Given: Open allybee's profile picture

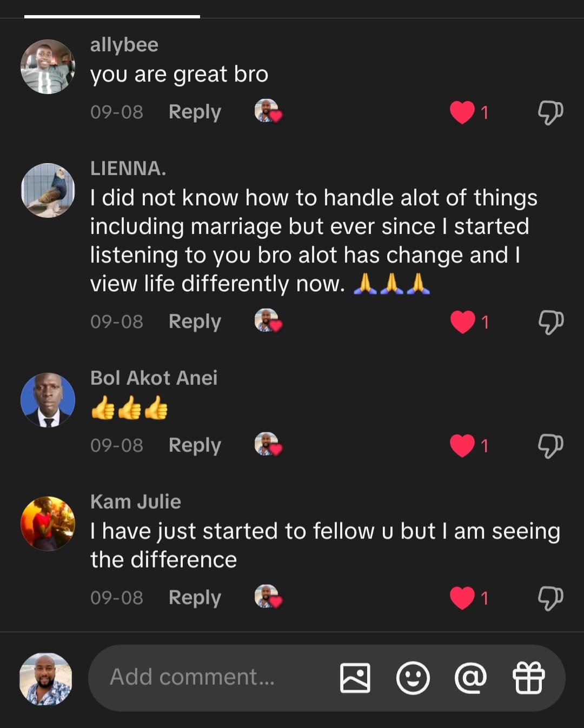Looking at the screenshot, I should click(x=48, y=67).
